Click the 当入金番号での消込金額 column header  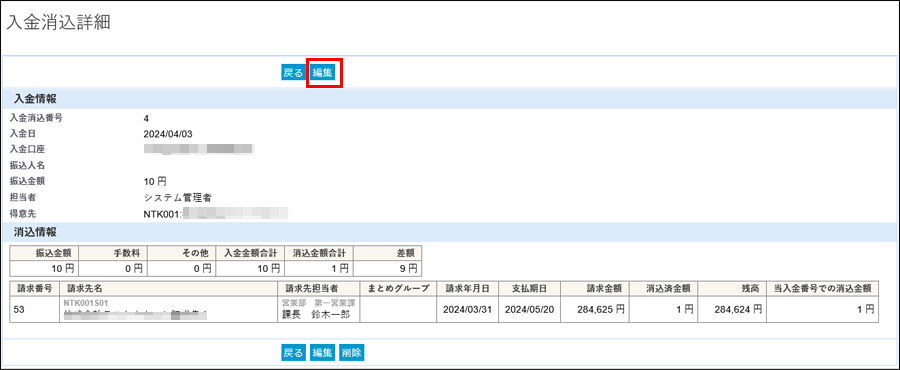(x=823, y=289)
